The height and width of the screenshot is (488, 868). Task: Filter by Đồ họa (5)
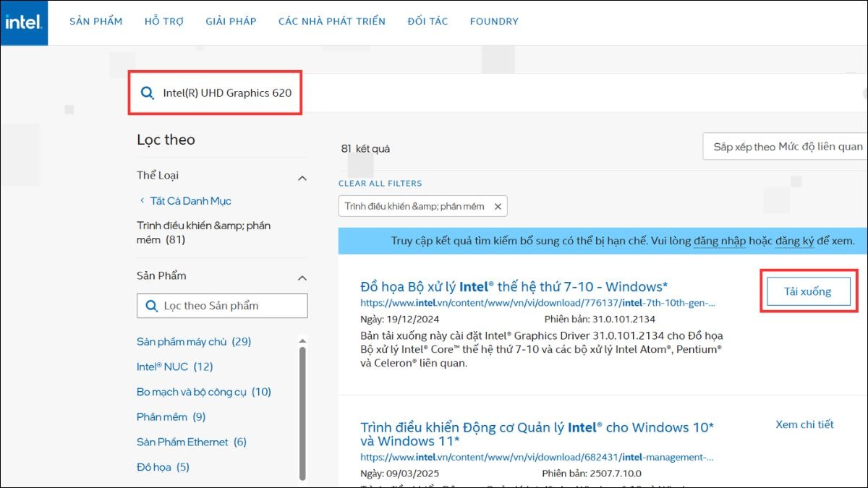[163, 467]
